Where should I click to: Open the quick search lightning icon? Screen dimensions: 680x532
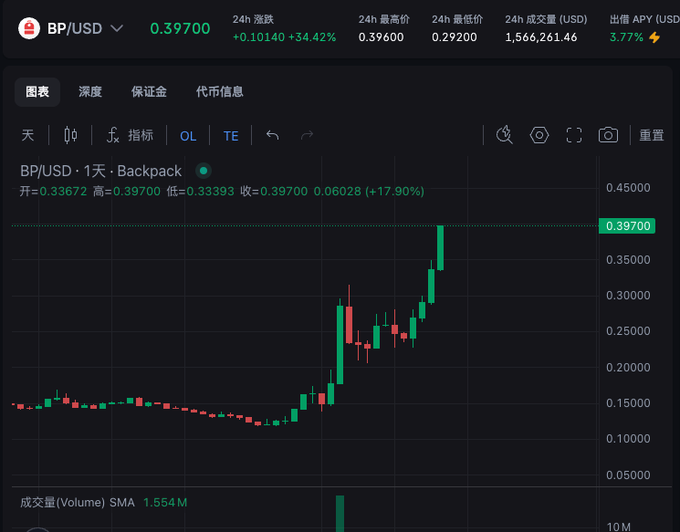504,135
